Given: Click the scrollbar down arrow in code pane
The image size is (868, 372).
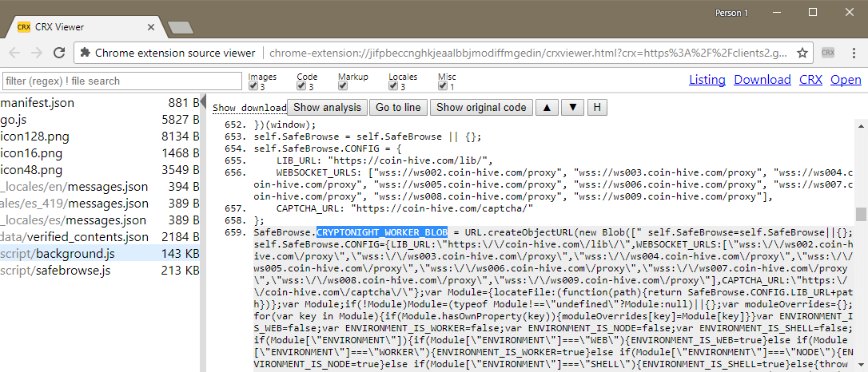Looking at the screenshot, I should [861, 366].
